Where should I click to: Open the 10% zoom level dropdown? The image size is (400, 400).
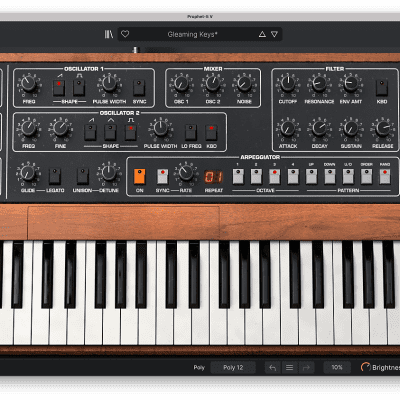[x=337, y=367]
